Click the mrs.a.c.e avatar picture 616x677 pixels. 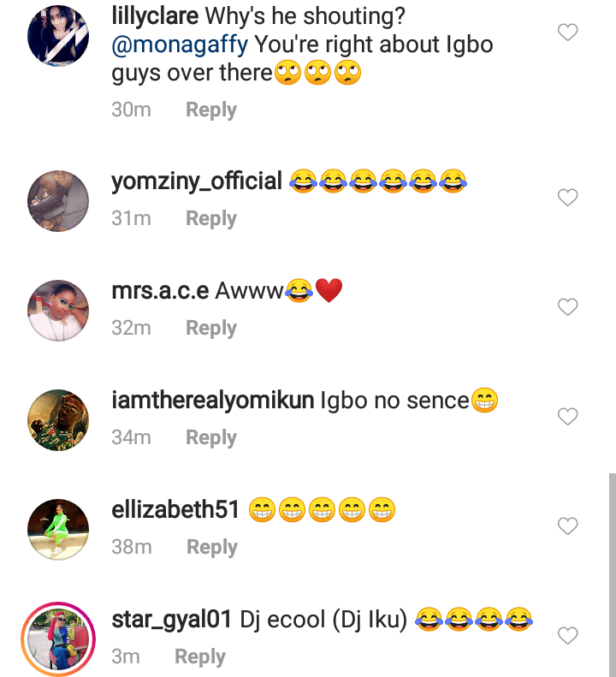pyautogui.click(x=58, y=310)
